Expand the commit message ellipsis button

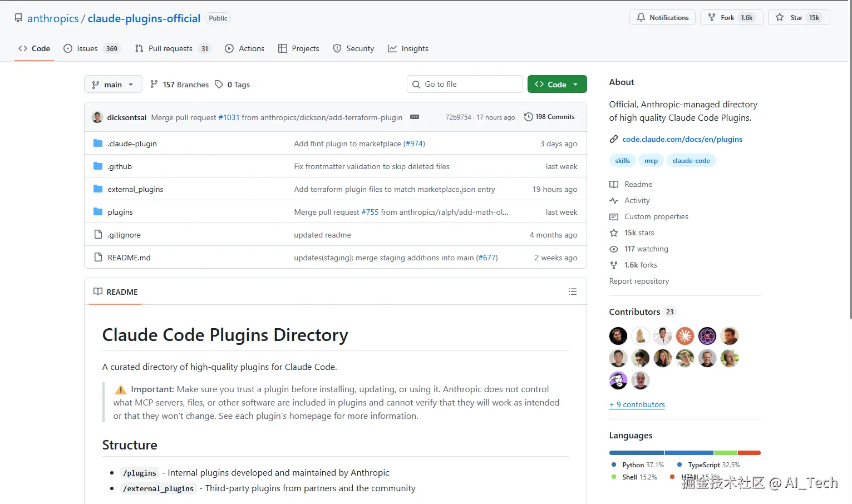click(415, 117)
